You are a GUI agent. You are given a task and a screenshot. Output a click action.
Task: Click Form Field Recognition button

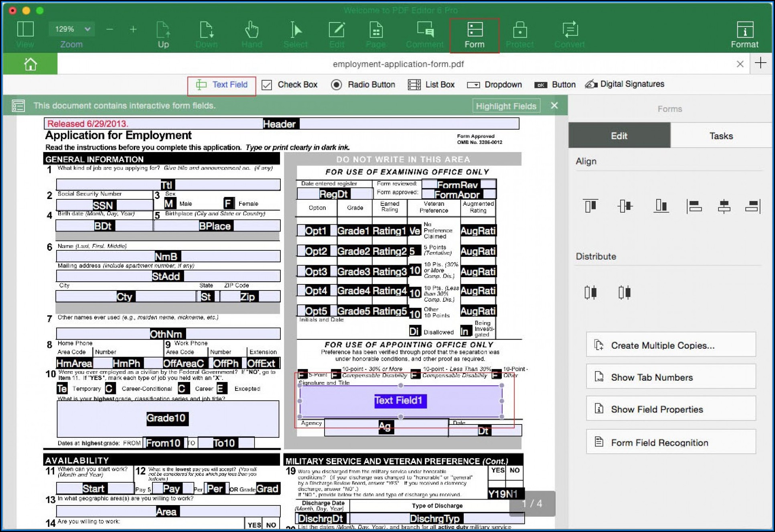click(x=671, y=443)
